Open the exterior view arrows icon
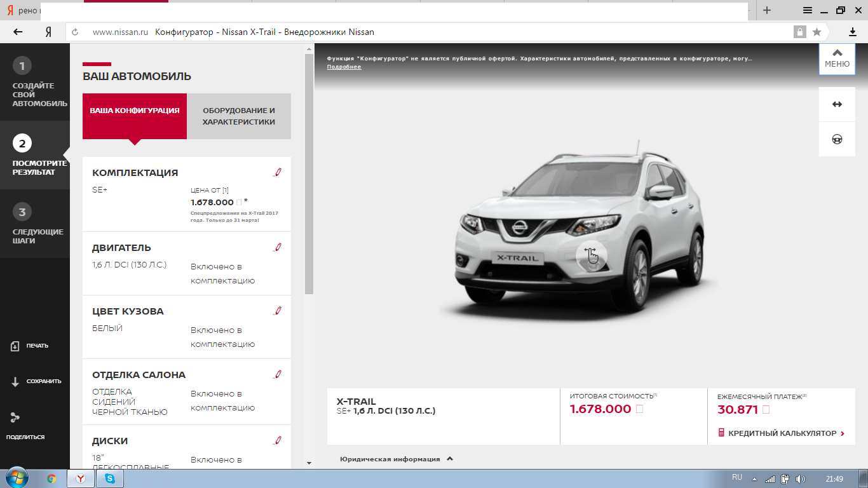Screen dimensions: 868x488 pyautogui.click(x=837, y=104)
